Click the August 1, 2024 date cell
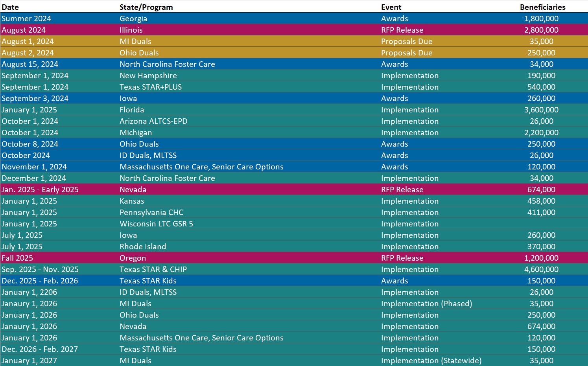Viewport: 588px width, 366px height. coord(28,41)
